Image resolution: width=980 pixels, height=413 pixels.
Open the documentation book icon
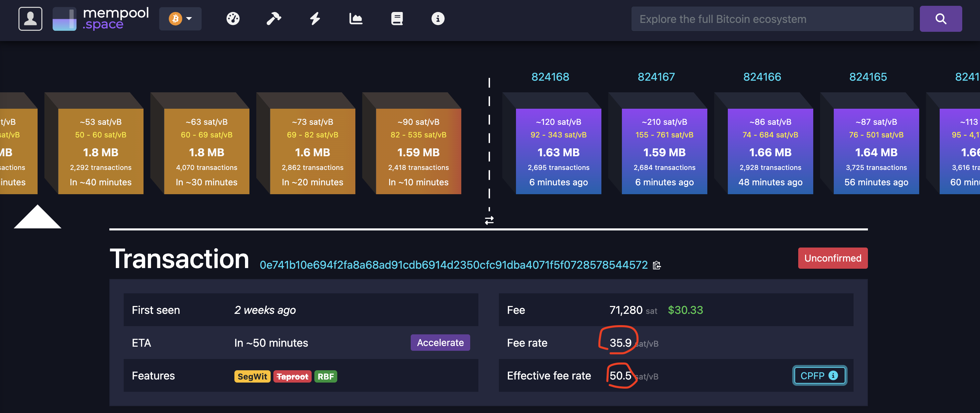[397, 19]
